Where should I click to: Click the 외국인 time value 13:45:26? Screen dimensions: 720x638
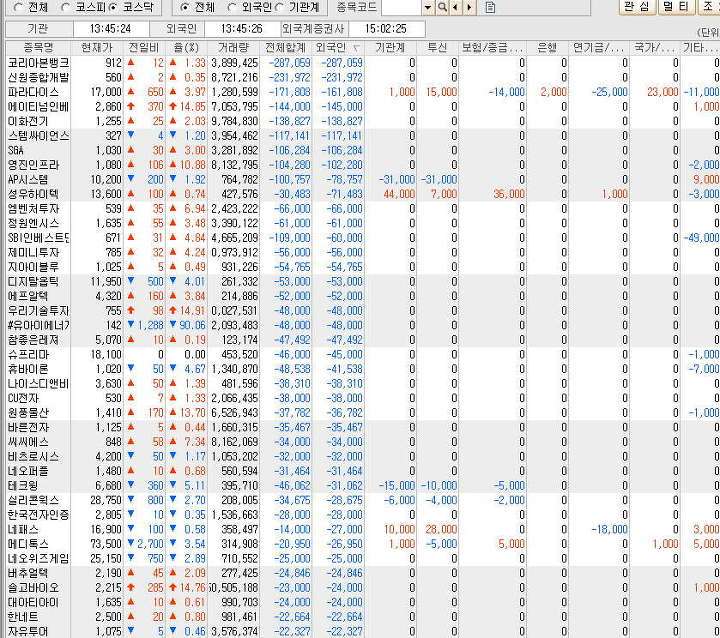coord(242,29)
